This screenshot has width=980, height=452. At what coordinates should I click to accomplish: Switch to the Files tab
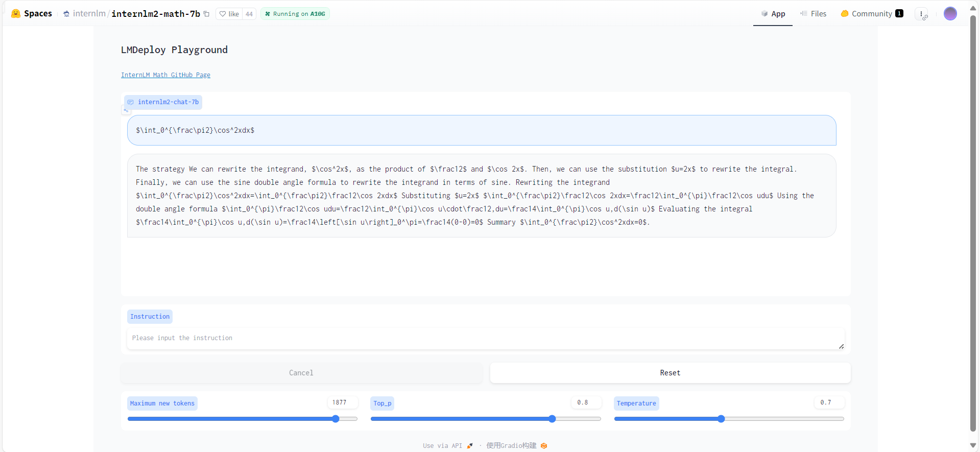coord(813,14)
